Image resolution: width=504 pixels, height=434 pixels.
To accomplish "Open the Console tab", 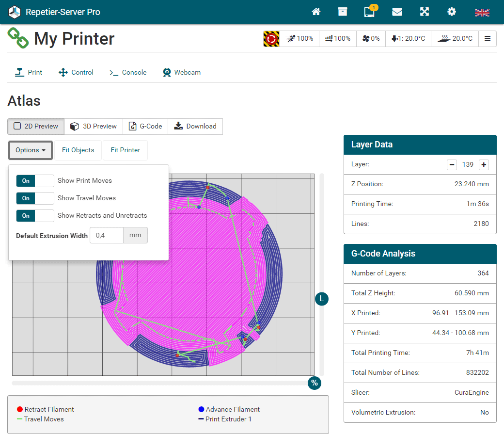I will click(128, 73).
